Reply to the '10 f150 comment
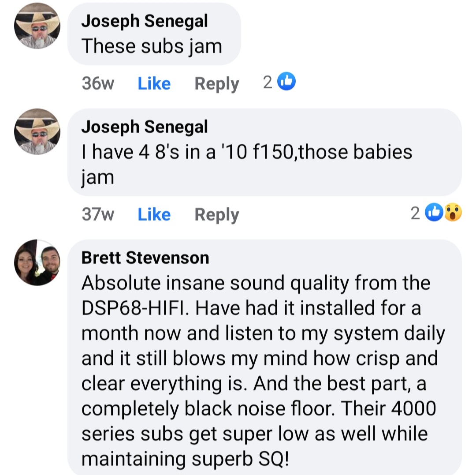Image resolution: width=476 pixels, height=475 pixels. [216, 214]
